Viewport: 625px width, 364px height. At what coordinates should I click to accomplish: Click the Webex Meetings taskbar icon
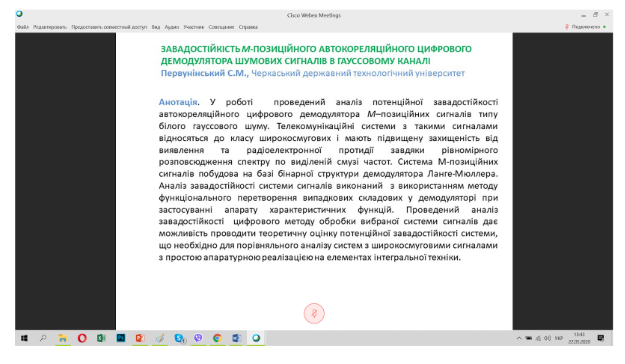coord(256,338)
